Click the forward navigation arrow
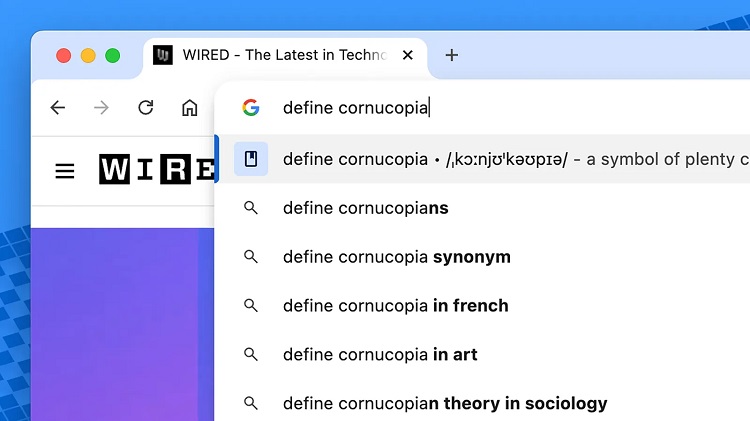The height and width of the screenshot is (421, 750). [x=101, y=108]
